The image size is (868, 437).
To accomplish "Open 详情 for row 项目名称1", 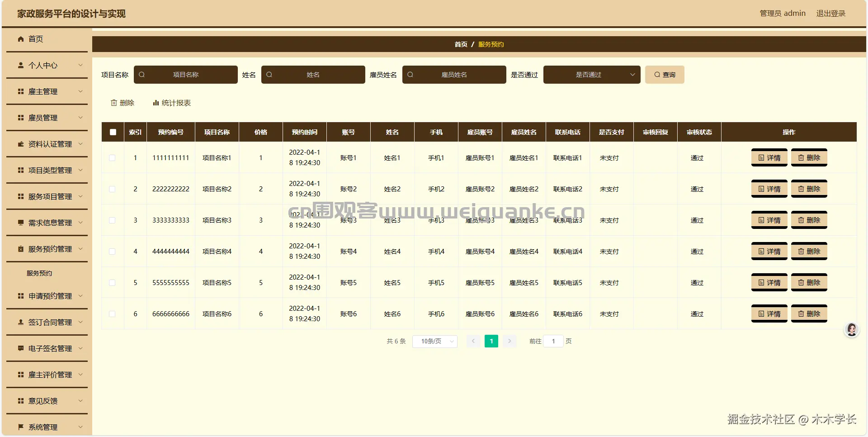I will click(x=769, y=158).
